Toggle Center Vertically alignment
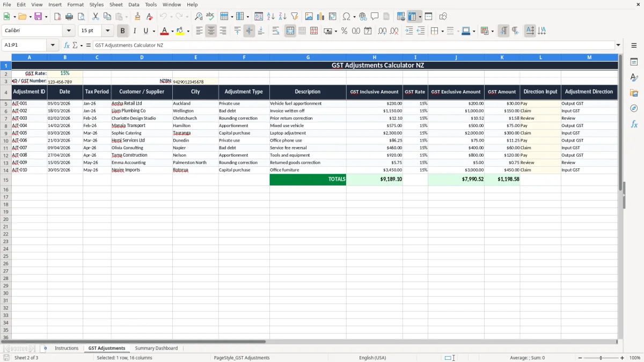Image resolution: width=644 pixels, height=362 pixels. click(x=249, y=31)
